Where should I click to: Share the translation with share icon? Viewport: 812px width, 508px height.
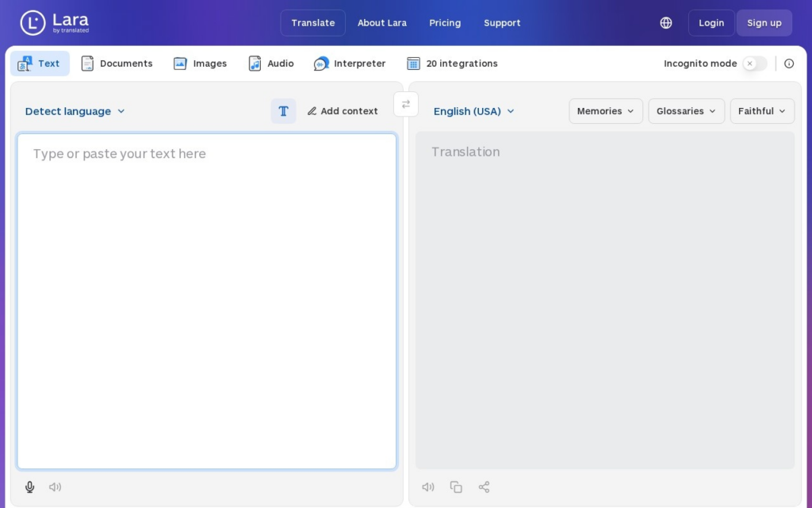(x=484, y=487)
